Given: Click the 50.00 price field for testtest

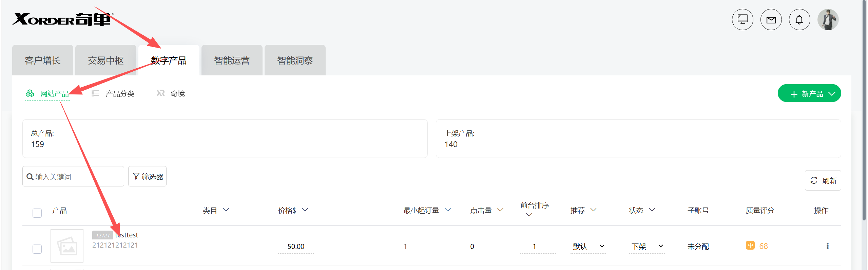Looking at the screenshot, I should pyautogui.click(x=296, y=247).
